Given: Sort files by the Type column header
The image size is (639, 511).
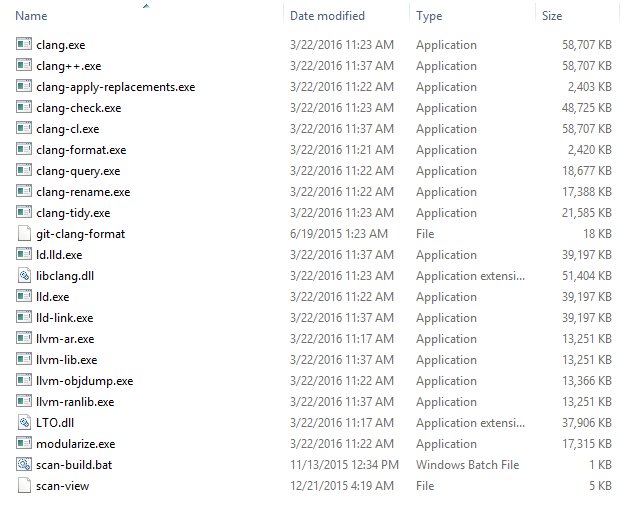Looking at the screenshot, I should [429, 16].
